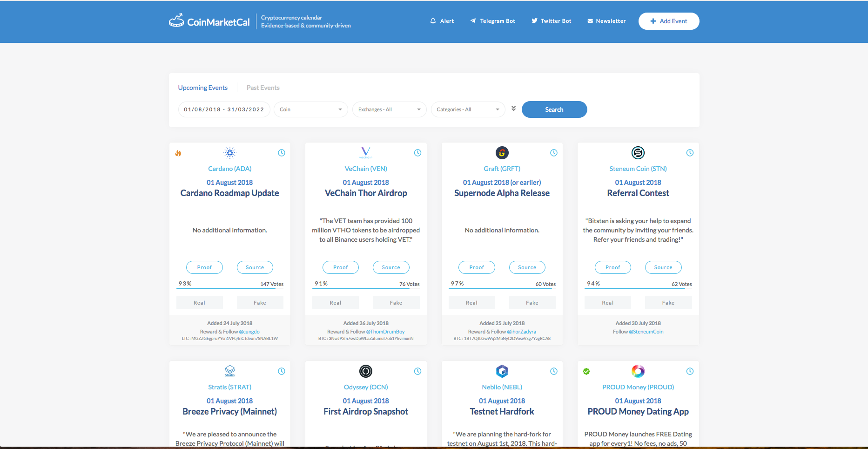Follow the @ThomDrumBoy profile link
Viewport: 868px width, 449px height.
(x=385, y=332)
